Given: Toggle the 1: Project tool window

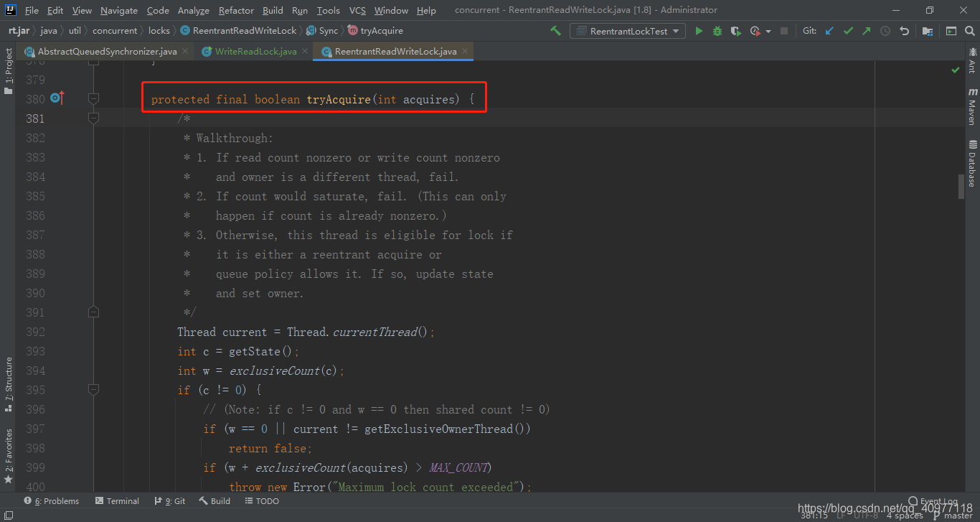Looking at the screenshot, I should pos(8,72).
